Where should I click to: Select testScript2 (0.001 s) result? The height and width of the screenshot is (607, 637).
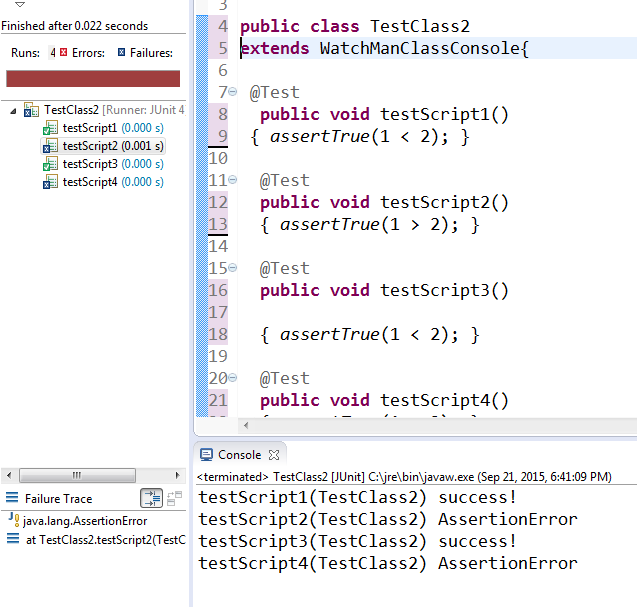(113, 146)
